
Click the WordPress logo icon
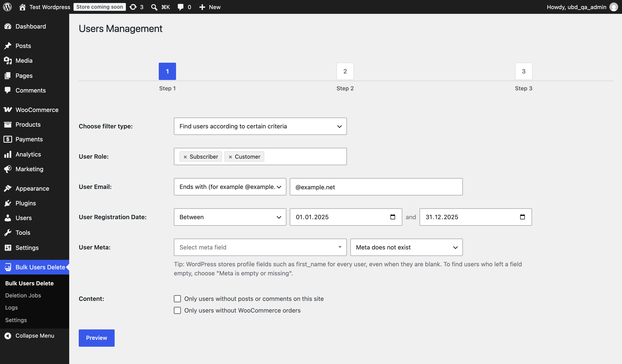(7, 7)
